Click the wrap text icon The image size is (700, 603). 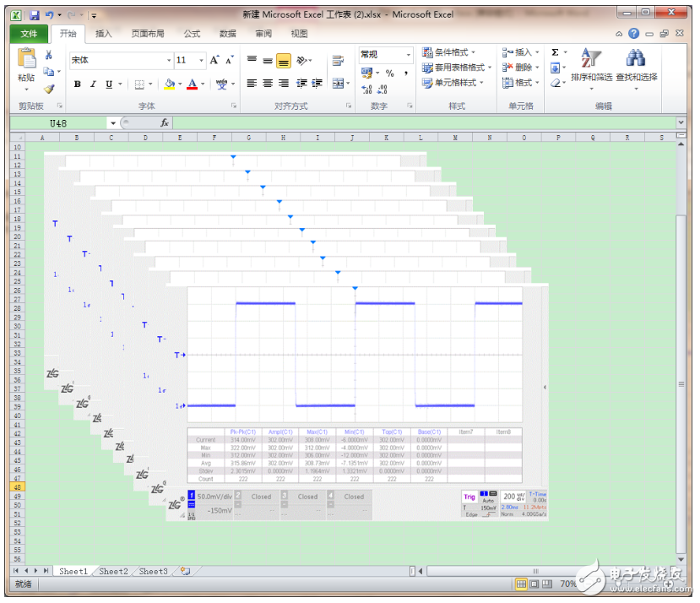(338, 60)
